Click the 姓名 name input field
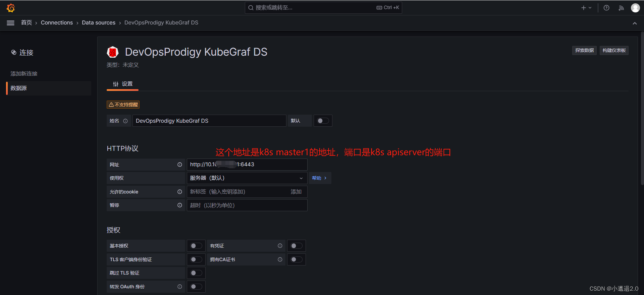This screenshot has width=644, height=295. (x=209, y=121)
